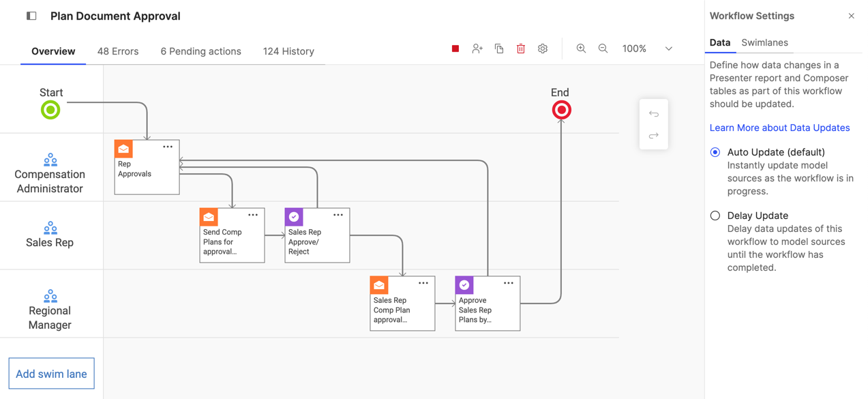Viewport: 868px width, 399px height.
Task: Stop the workflow with the red square icon
Action: point(454,48)
